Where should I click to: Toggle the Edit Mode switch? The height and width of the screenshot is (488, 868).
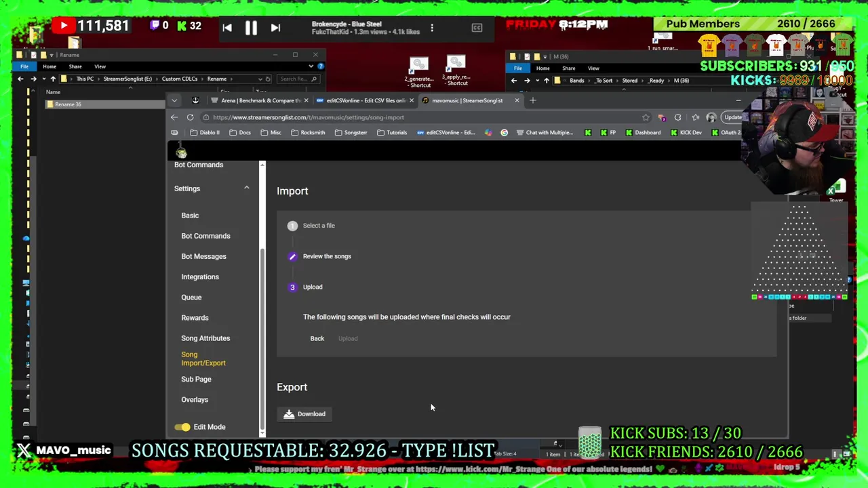[182, 427]
